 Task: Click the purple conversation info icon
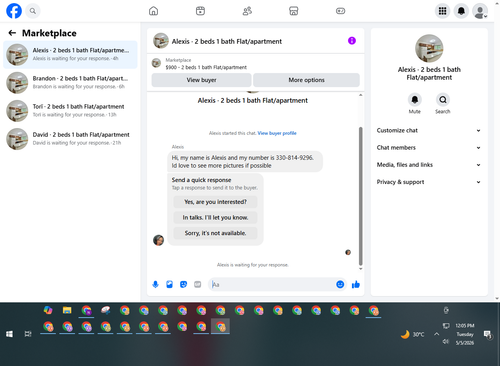(x=352, y=41)
